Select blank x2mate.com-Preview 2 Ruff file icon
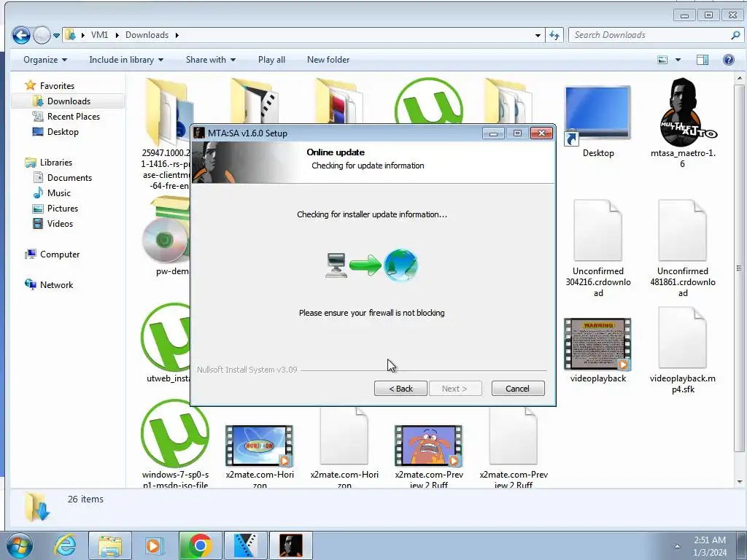 [514, 437]
